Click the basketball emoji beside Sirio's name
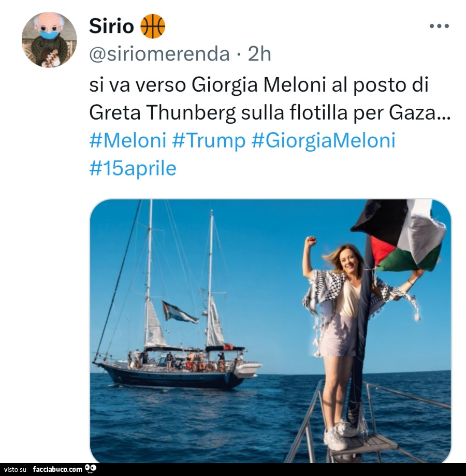Screen dimensions: 466x476 (153, 26)
